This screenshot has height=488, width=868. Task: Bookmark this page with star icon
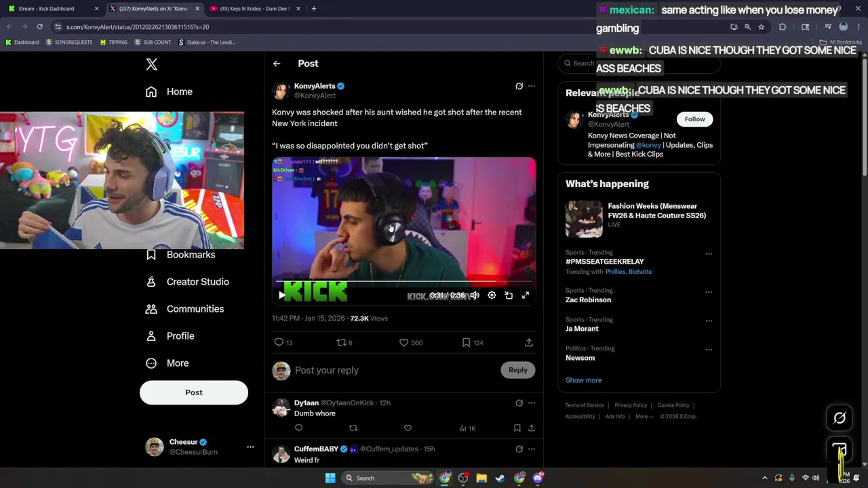tap(761, 27)
